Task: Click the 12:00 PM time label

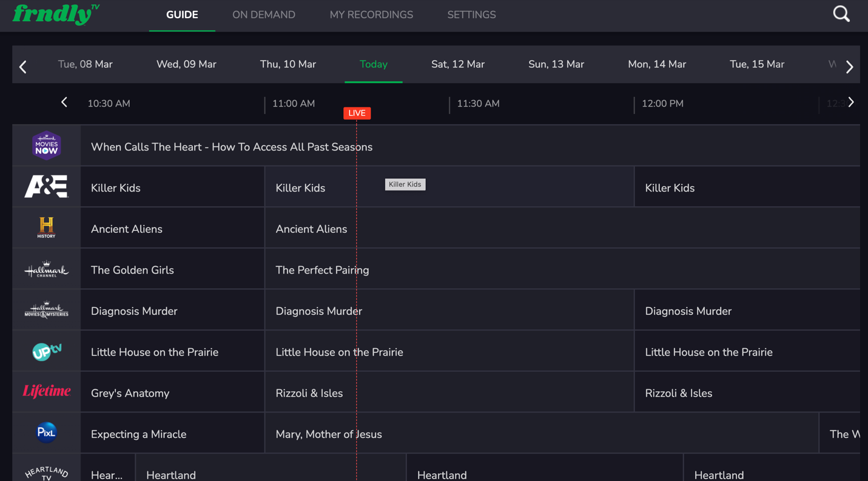Action: (x=662, y=104)
